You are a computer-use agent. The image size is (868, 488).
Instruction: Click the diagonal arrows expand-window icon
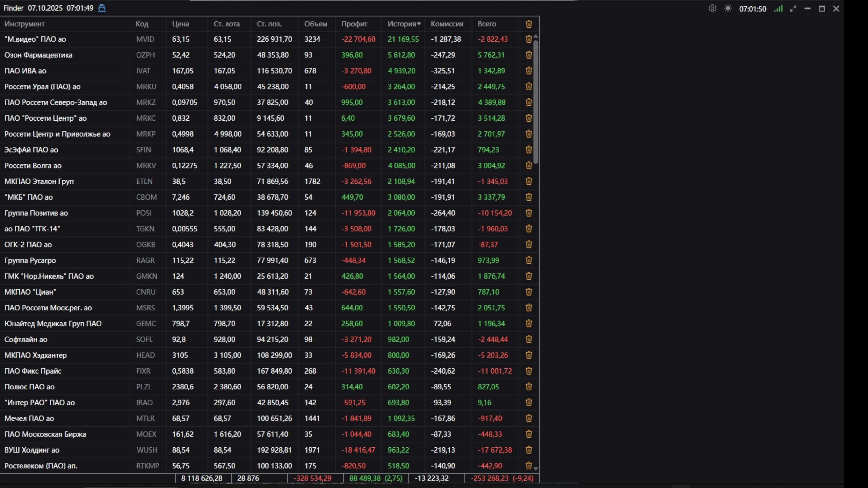tap(793, 9)
